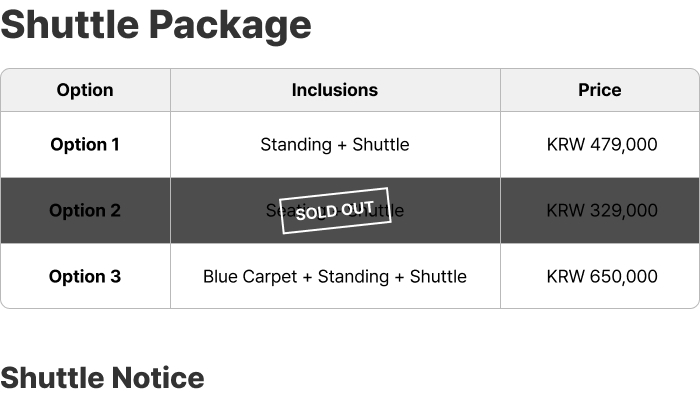Viewport: 700px width, 415px height.
Task: Click the Standing + Shuttle inclusions cell
Action: 335,145
